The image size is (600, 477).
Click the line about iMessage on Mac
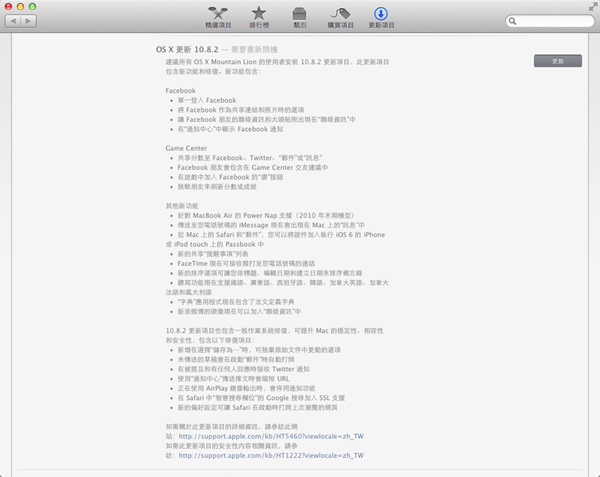(x=271, y=225)
